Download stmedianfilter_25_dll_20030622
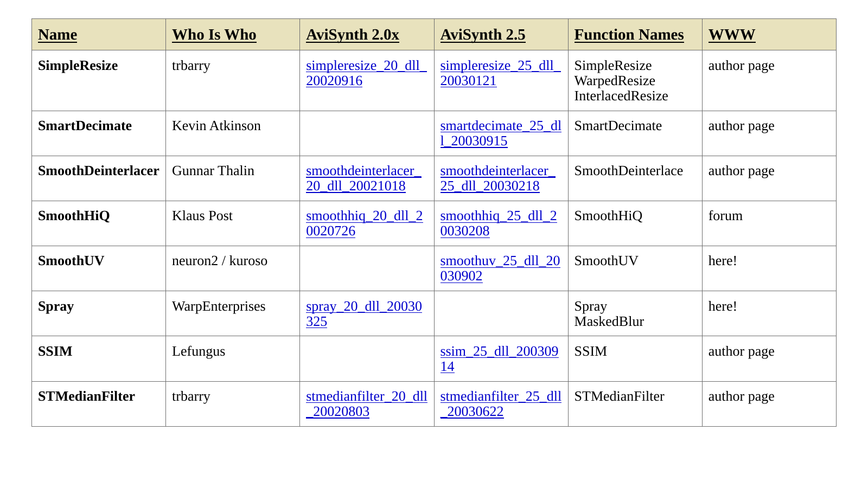This screenshot has height=488, width=868. point(501,404)
